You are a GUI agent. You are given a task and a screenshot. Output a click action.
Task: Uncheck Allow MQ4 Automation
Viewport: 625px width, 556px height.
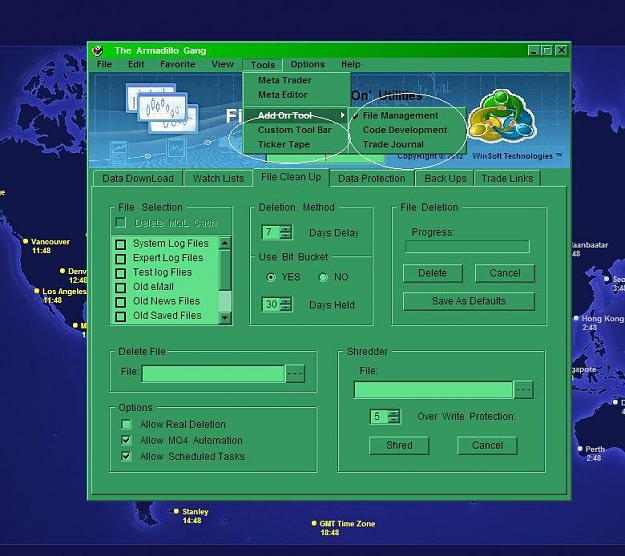pos(126,440)
